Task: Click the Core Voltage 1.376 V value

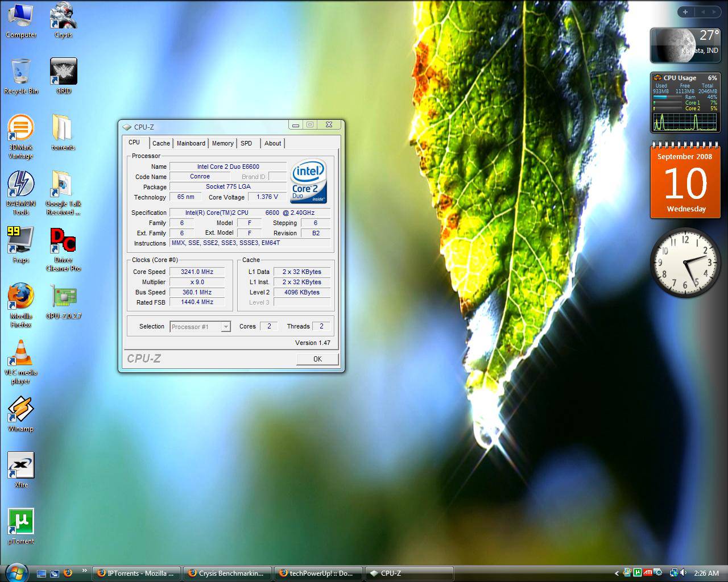Action: 267,197
